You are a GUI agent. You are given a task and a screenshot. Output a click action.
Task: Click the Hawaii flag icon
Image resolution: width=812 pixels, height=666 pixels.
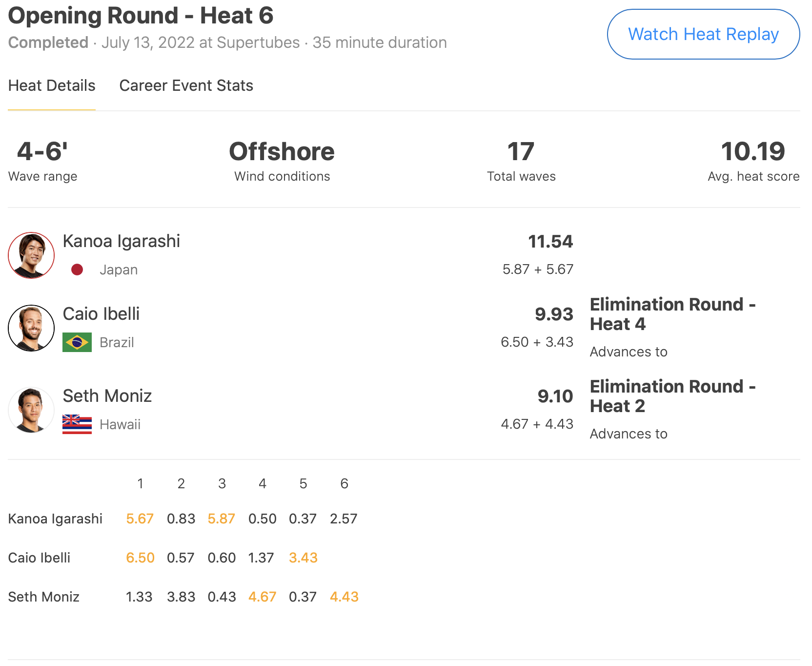(77, 424)
